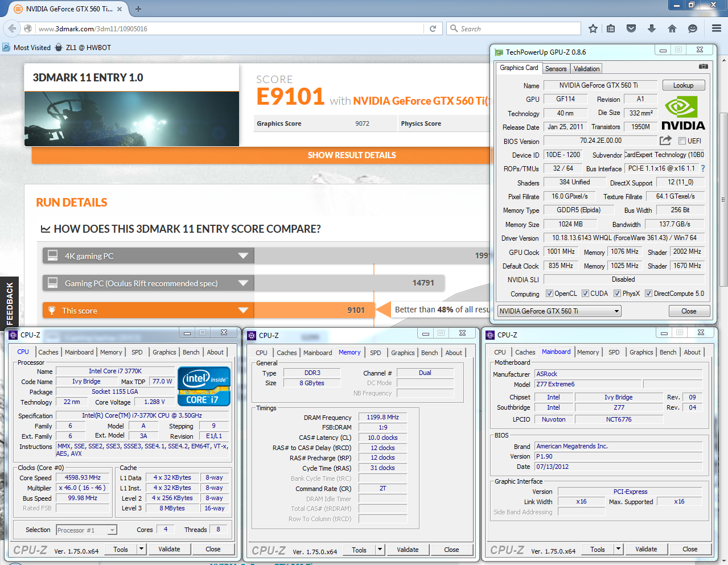Image resolution: width=728 pixels, height=565 pixels.
Task: Go to home page icon
Action: pyautogui.click(x=672, y=28)
